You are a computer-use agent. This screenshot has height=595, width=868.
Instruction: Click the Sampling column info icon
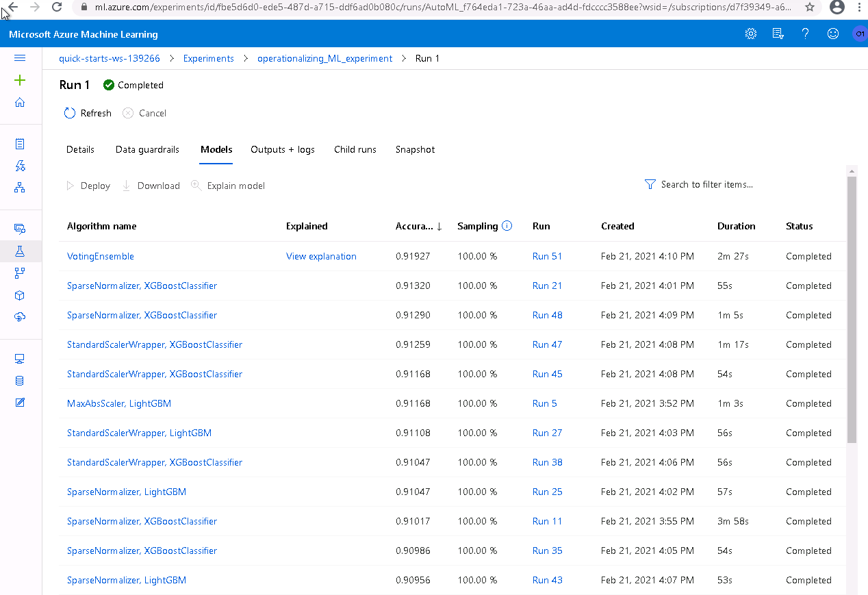(x=507, y=225)
